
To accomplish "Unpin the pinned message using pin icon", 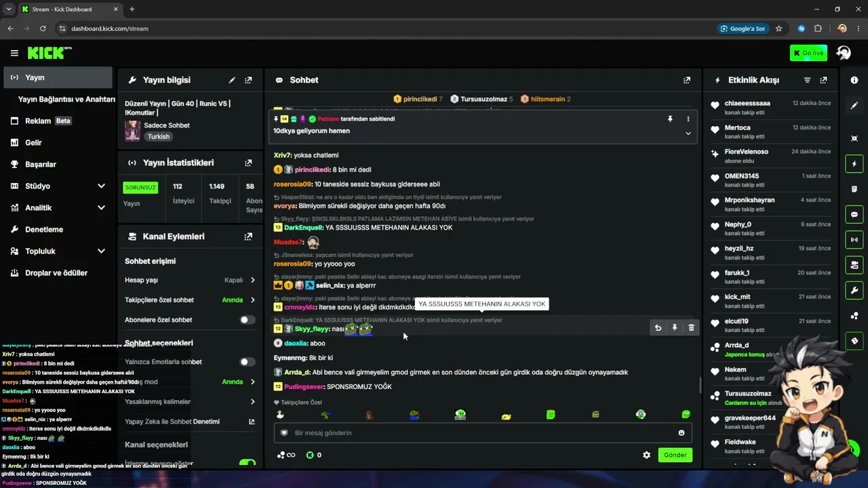I will point(670,119).
